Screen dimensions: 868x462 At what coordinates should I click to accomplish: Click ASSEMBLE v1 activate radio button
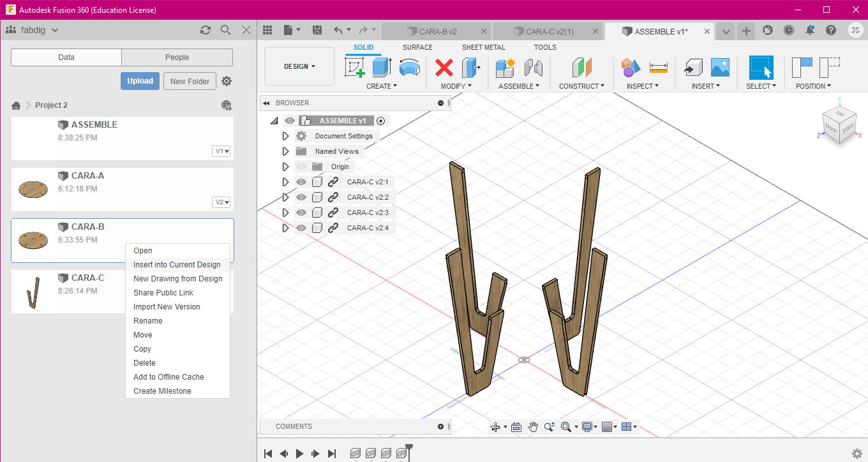[381, 121]
